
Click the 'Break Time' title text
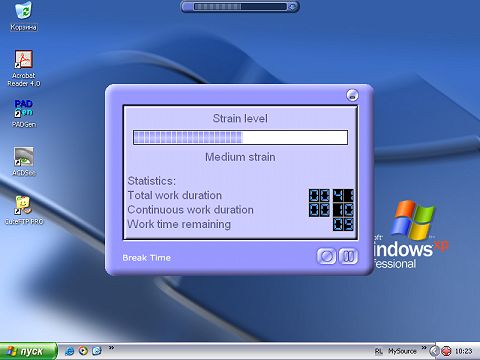click(x=146, y=258)
